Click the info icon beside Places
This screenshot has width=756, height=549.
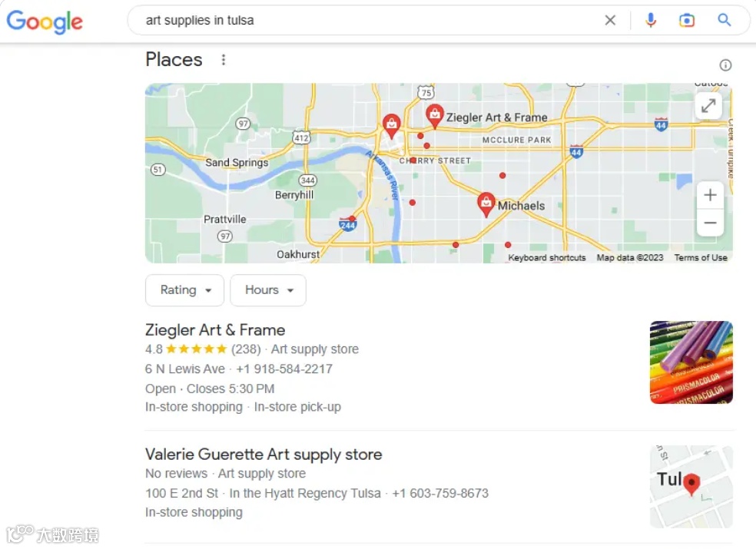point(725,65)
